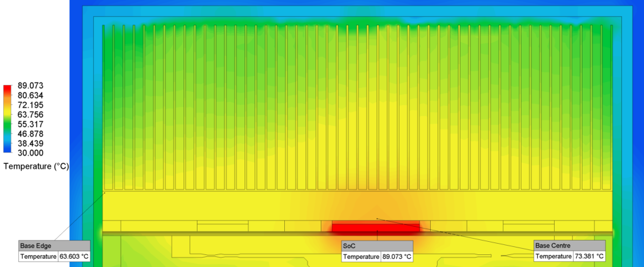Select the SoC temperature reading 89.073 °C

[x=397, y=256]
